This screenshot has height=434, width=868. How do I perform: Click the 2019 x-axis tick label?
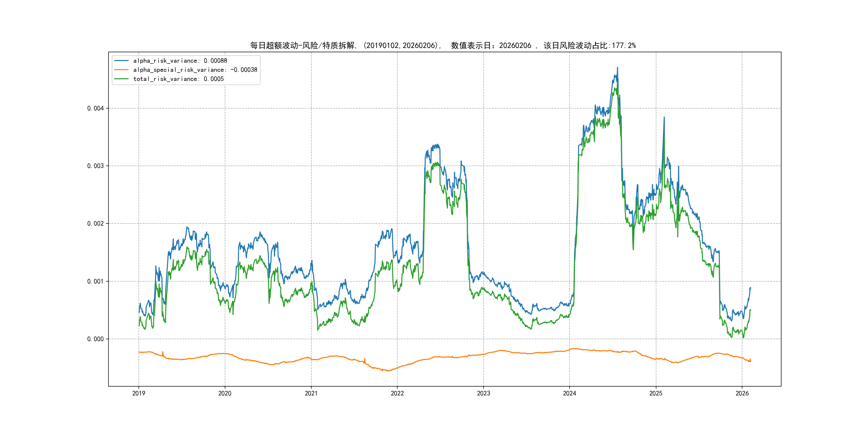(139, 393)
